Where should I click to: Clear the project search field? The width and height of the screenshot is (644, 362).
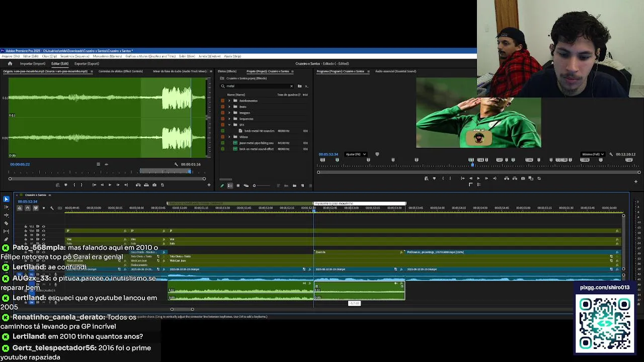tap(291, 86)
